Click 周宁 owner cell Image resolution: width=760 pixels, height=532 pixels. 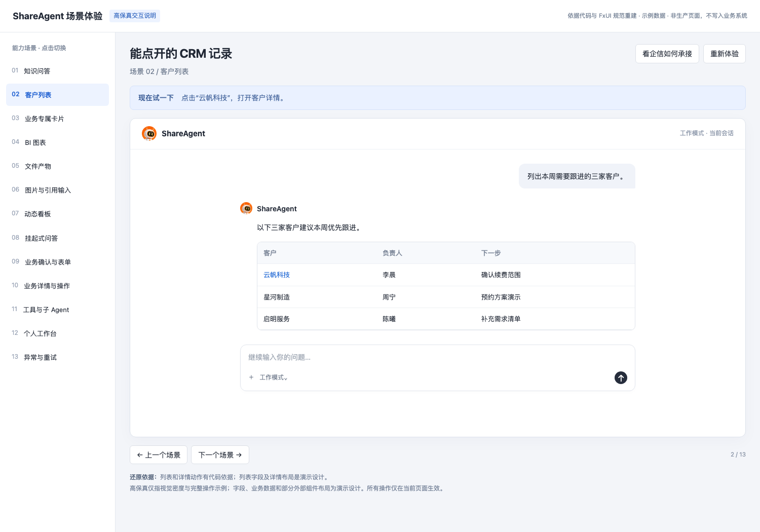pyautogui.click(x=389, y=297)
